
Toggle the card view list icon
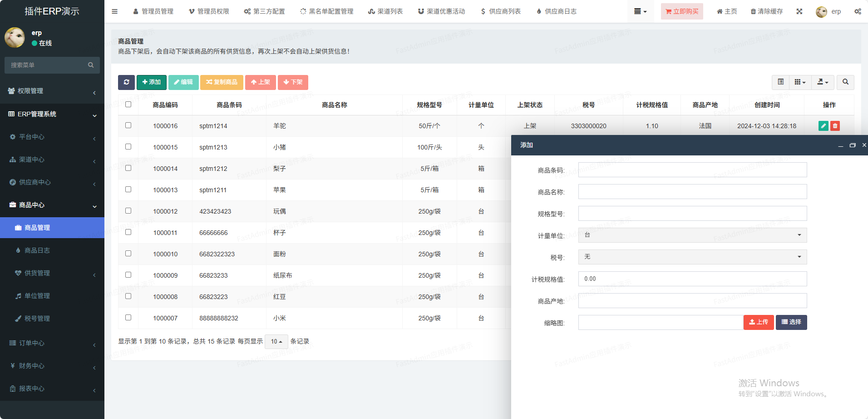(781, 82)
